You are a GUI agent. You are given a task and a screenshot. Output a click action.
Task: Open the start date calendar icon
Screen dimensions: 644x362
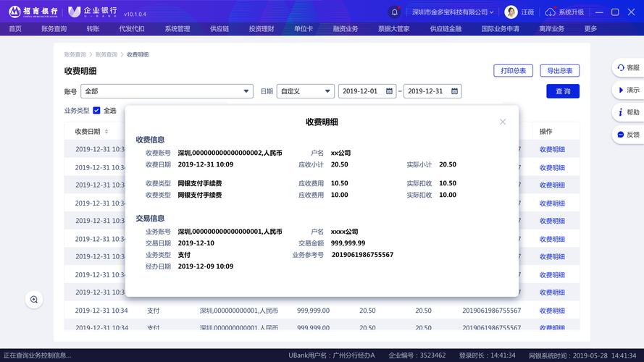point(389,91)
